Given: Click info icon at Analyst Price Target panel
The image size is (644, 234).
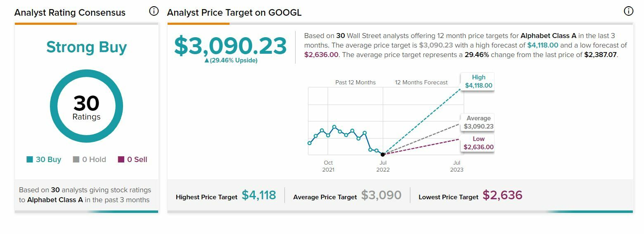Looking at the screenshot, I should pos(628,12).
